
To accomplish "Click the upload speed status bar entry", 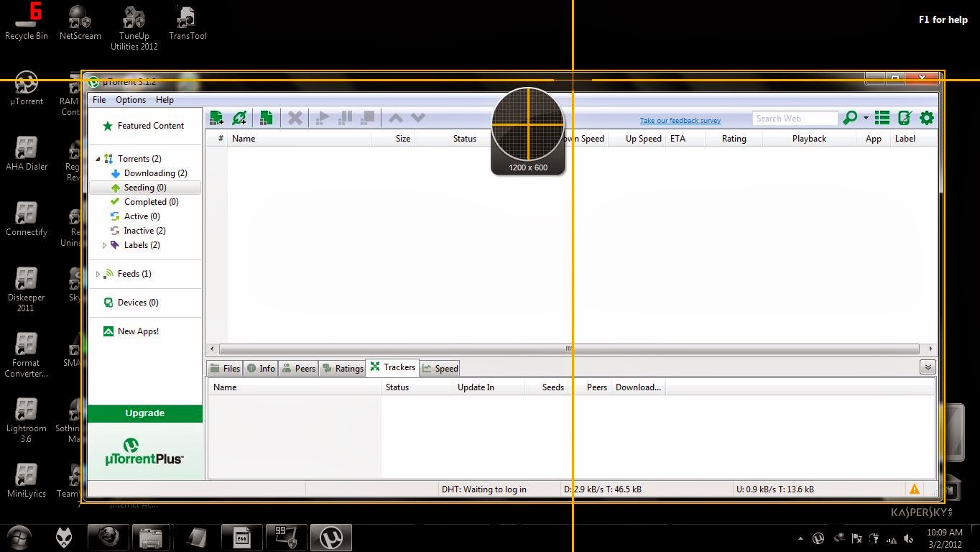I will coord(775,489).
